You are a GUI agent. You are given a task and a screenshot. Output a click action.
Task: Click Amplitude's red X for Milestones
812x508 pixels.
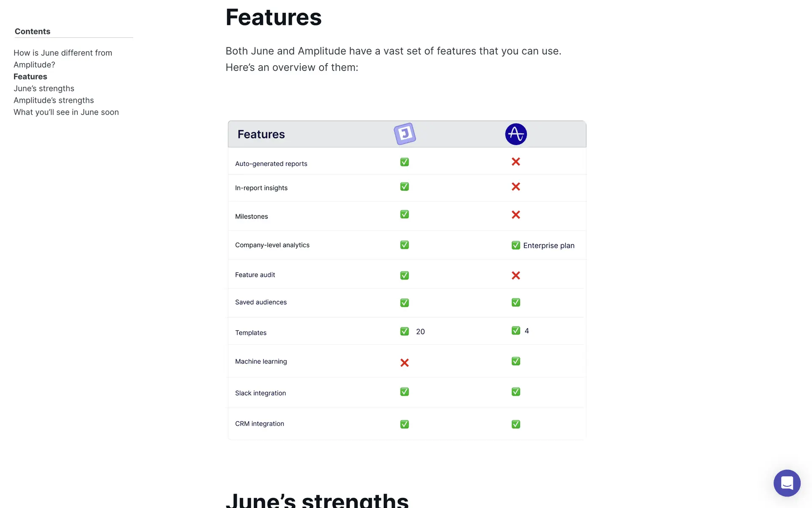(516, 215)
